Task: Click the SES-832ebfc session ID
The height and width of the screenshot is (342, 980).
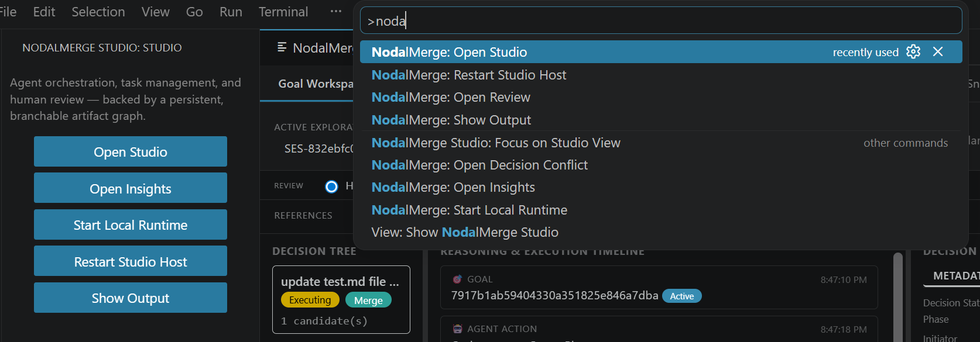Action: (x=319, y=148)
